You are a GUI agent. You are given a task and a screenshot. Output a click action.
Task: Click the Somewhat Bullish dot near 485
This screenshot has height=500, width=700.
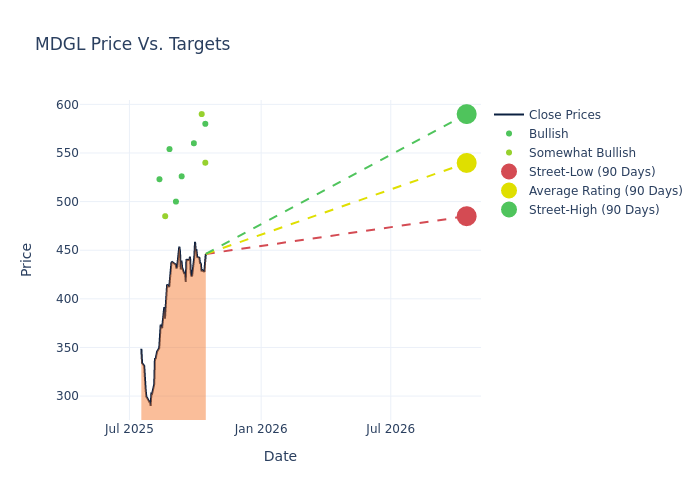coord(165,216)
